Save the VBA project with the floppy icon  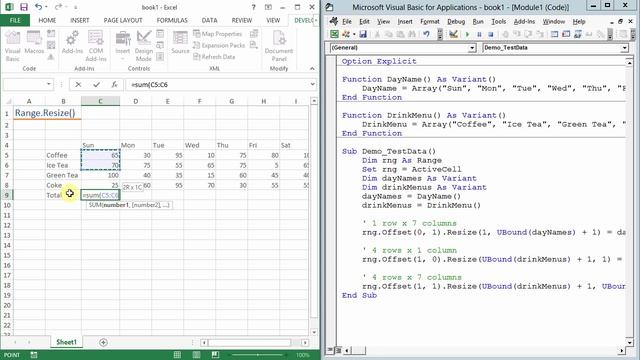[x=363, y=34]
